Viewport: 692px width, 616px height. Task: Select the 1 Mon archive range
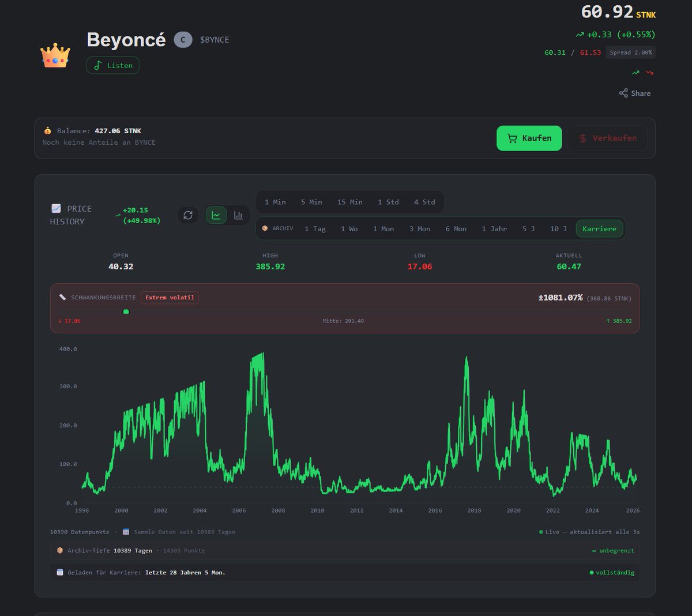pyautogui.click(x=383, y=228)
